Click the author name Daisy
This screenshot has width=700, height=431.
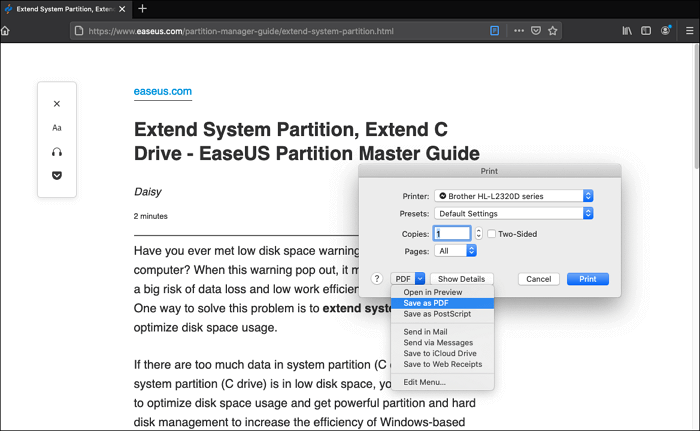tap(148, 192)
